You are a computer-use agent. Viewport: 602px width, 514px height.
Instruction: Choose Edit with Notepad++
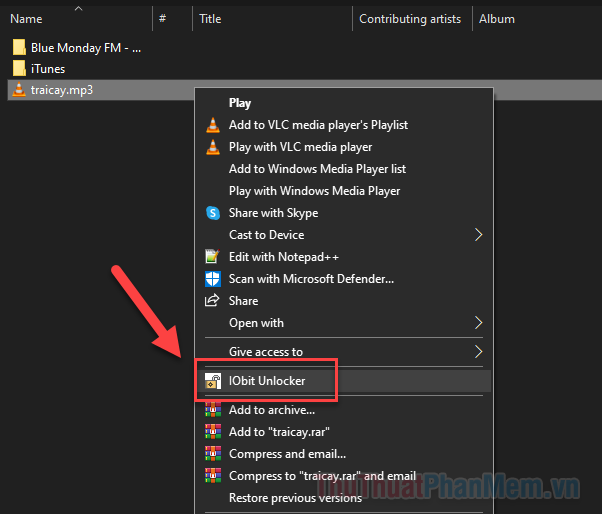[x=344, y=257]
